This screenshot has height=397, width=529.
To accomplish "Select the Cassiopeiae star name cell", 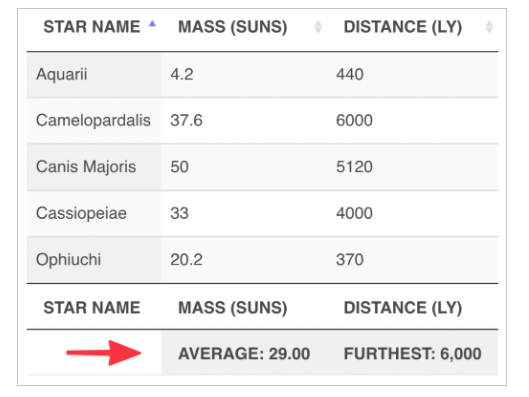I will [94, 214].
